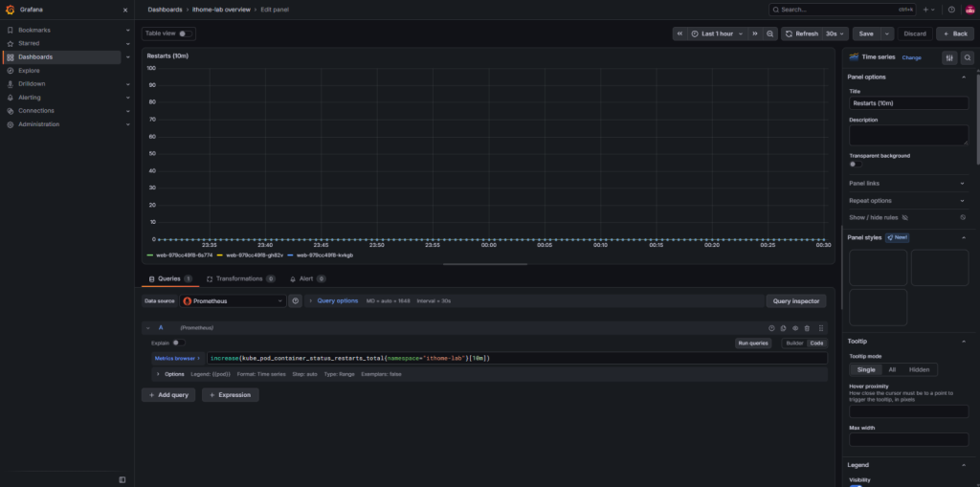Click the Time series visualization icon
Viewport: 980px width, 487px height.
point(854,57)
